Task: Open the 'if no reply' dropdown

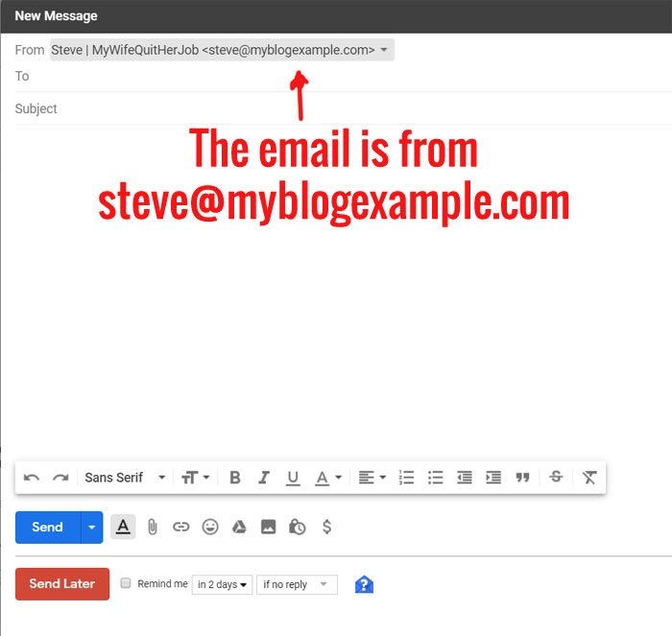Action: pos(297,584)
